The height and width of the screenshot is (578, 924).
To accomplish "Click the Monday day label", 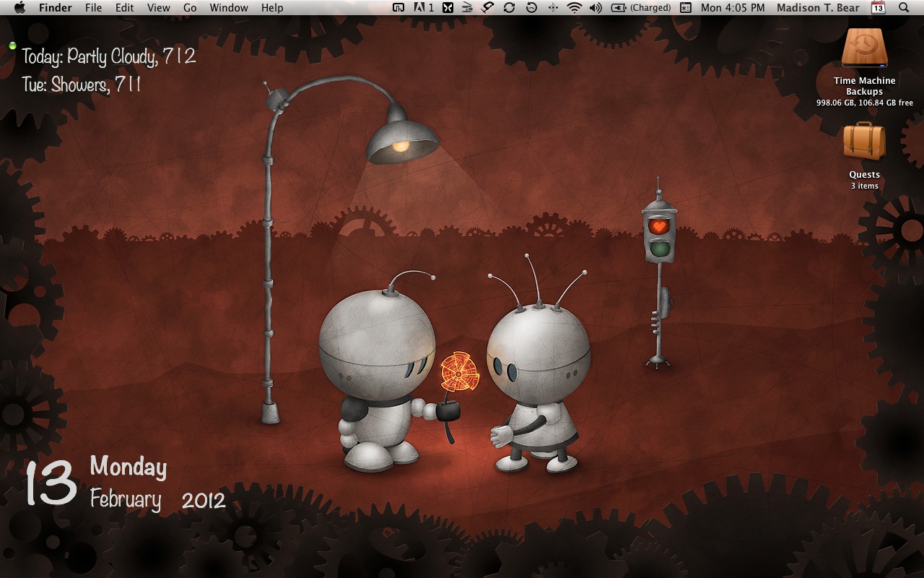I will click(x=128, y=467).
